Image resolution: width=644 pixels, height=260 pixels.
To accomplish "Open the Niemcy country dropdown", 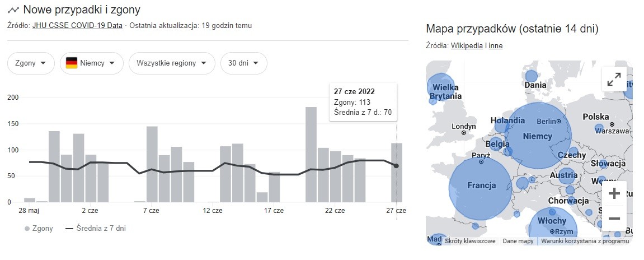I will point(91,63).
